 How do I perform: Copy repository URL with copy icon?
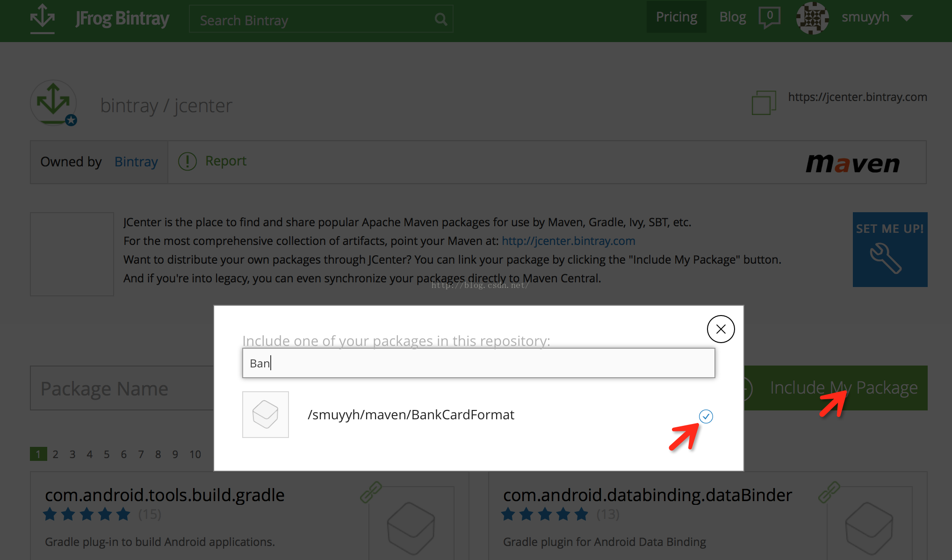tap(763, 102)
